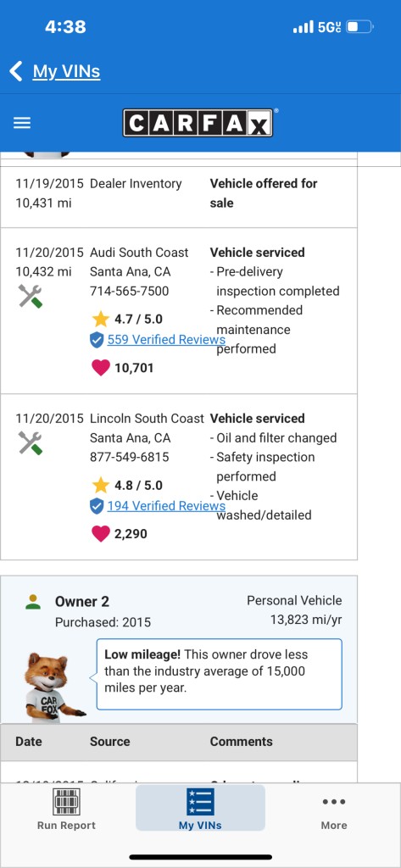Tap Lincoln South Coast phone number 877-549-6815
Screen dimensions: 401x868
(130, 457)
